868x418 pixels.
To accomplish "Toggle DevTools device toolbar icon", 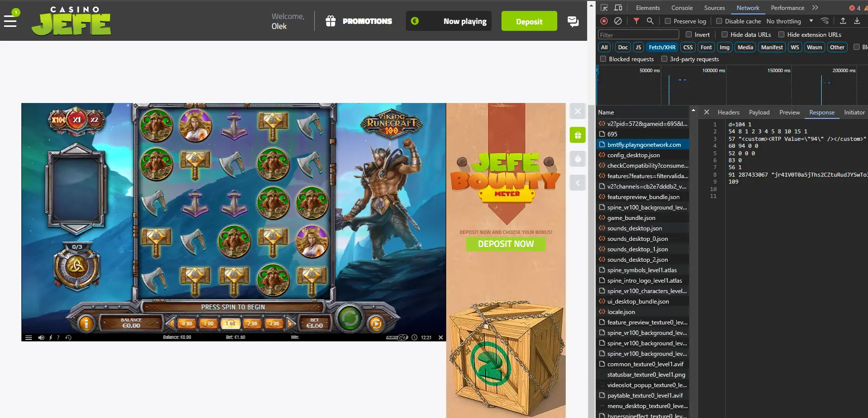I will [618, 7].
